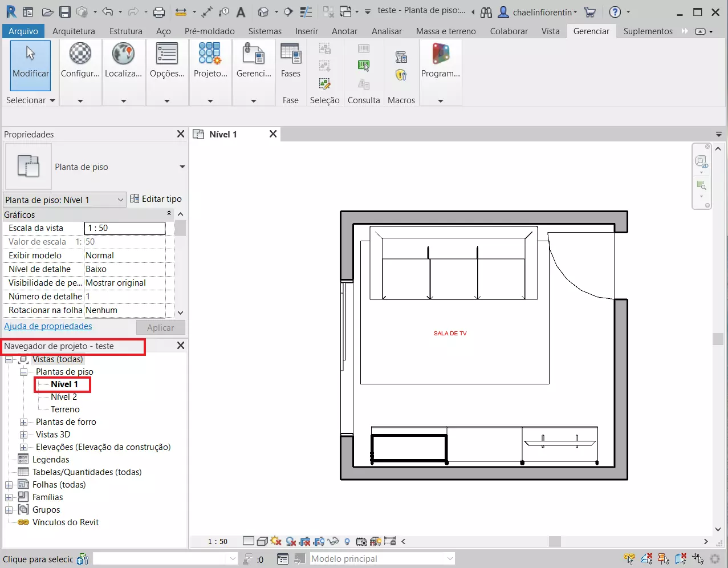
Task: Toggle shadows off via the sun icon
Action: pyautogui.click(x=275, y=541)
